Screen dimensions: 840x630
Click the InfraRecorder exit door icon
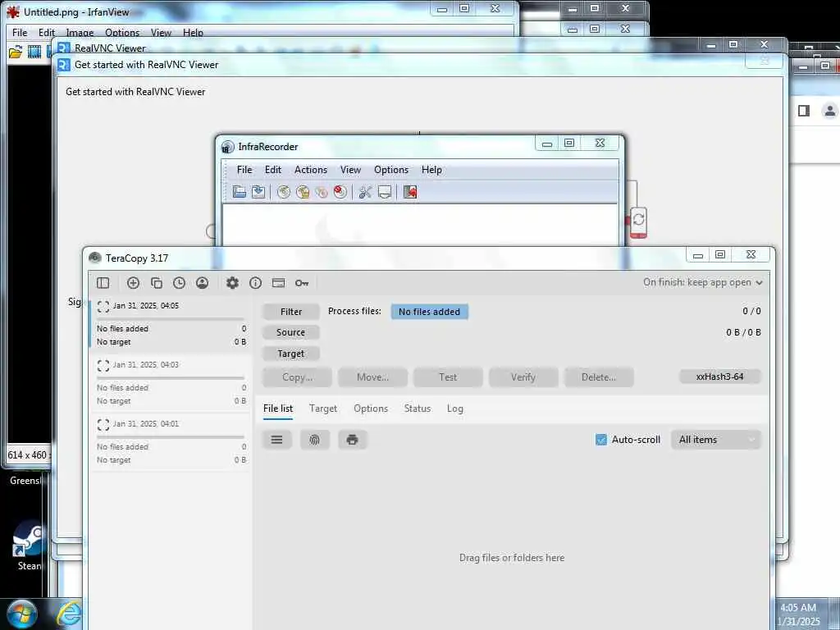pos(410,192)
